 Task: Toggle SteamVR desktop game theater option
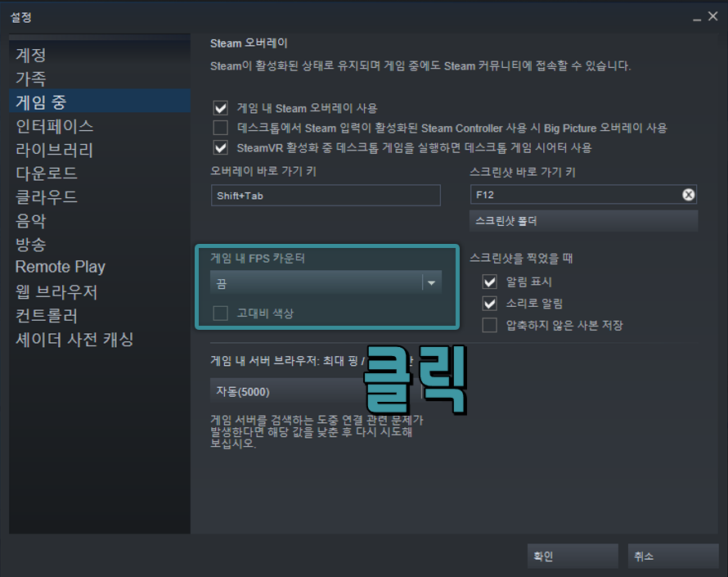pos(219,147)
